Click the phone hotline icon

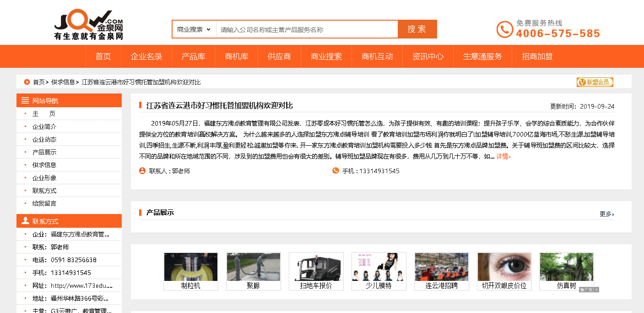coord(504,29)
